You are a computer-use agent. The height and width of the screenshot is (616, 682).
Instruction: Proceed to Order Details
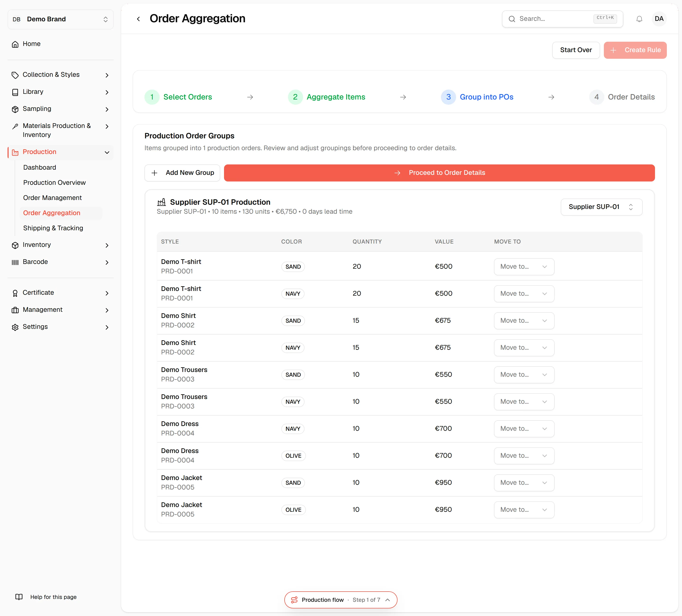pos(439,173)
